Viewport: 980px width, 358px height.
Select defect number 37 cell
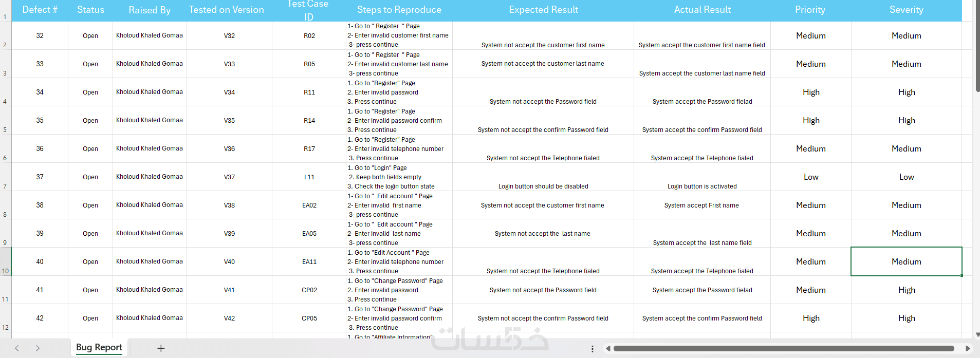coord(40,177)
